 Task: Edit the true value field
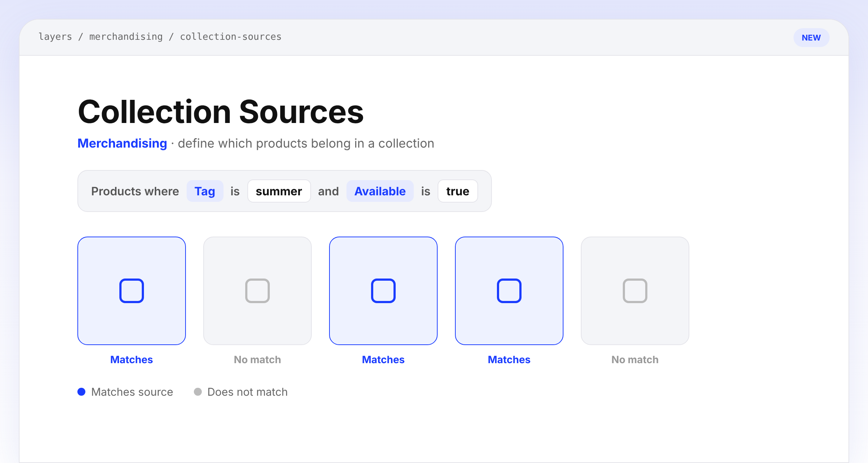click(458, 191)
